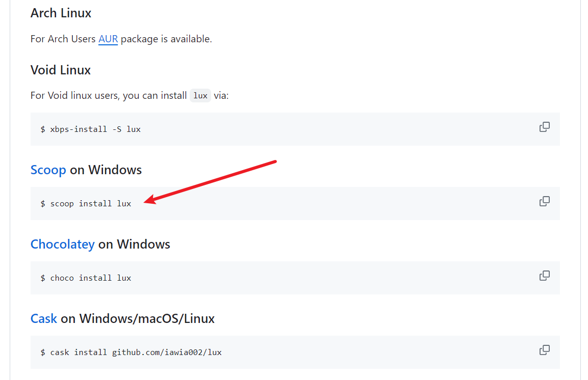Open the Cask heading link
The height and width of the screenshot is (380, 588).
(43, 318)
